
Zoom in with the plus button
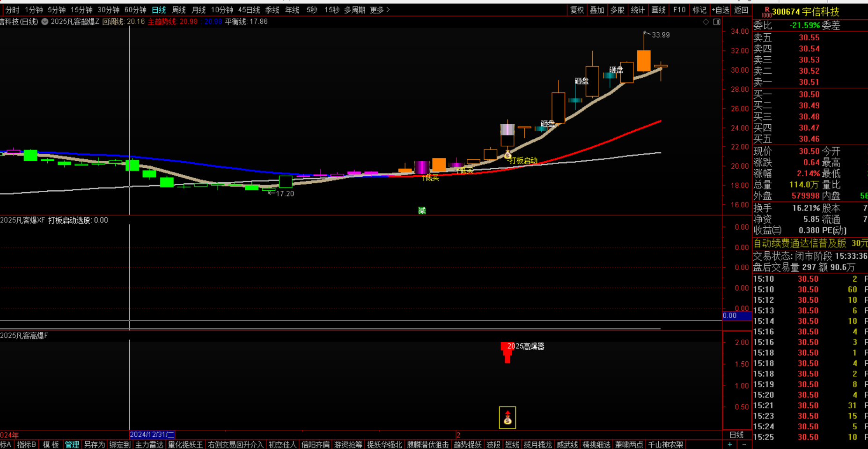click(730, 444)
